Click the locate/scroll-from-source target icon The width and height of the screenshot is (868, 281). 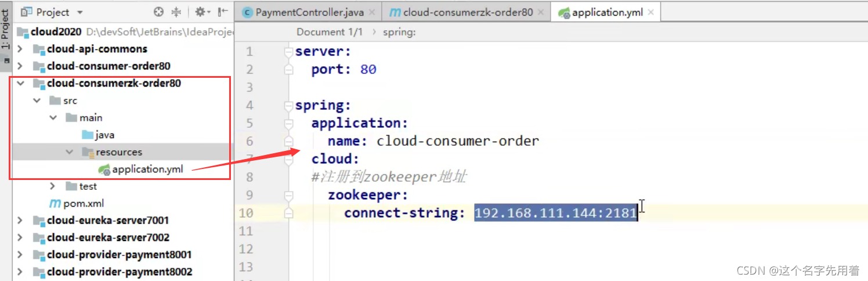[x=158, y=12]
